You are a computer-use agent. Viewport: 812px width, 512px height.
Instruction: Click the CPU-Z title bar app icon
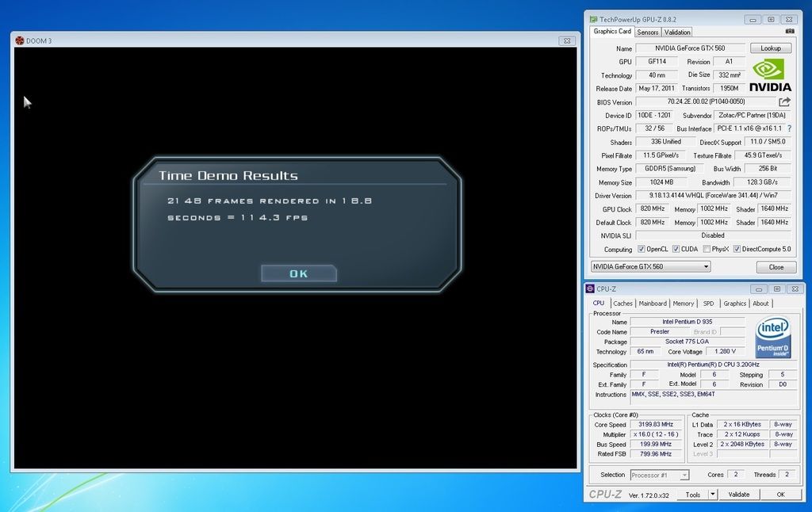[x=590, y=288]
